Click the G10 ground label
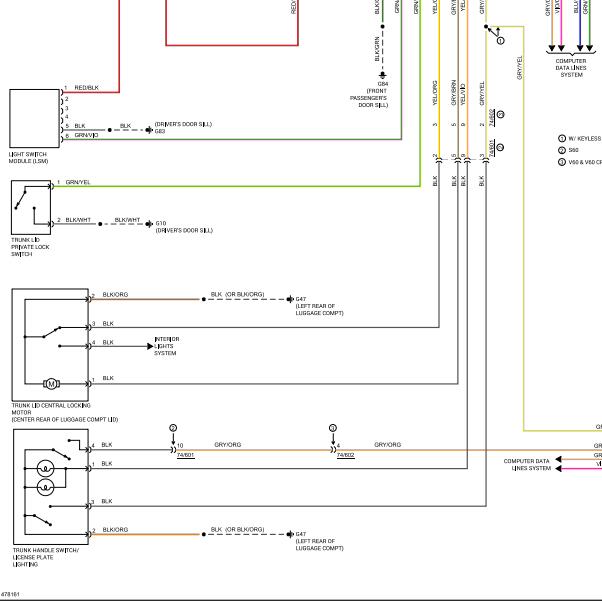This screenshot has height=601, width=602. click(x=161, y=223)
